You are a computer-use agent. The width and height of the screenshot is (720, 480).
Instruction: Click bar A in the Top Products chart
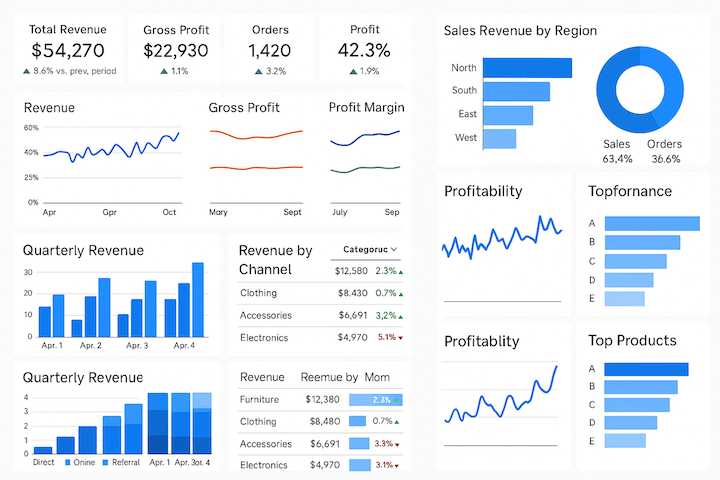tap(646, 369)
